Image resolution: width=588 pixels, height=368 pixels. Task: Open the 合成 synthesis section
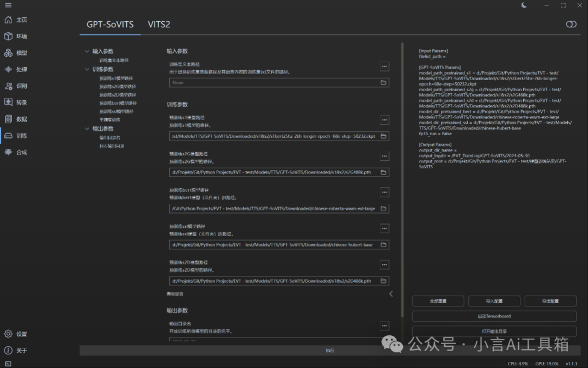click(16, 152)
